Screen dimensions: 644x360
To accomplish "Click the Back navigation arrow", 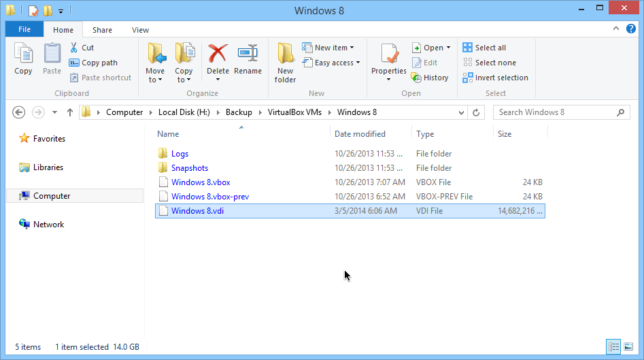I will coord(18,112).
